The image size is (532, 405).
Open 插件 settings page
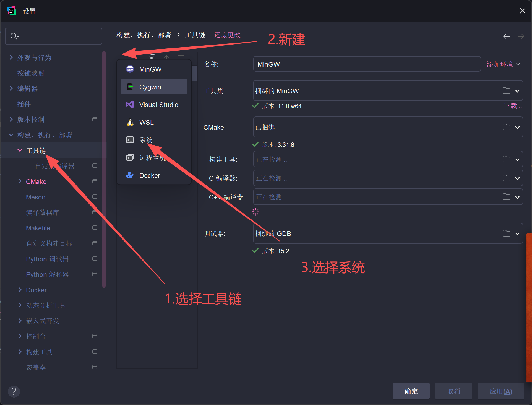pyautogui.click(x=24, y=104)
